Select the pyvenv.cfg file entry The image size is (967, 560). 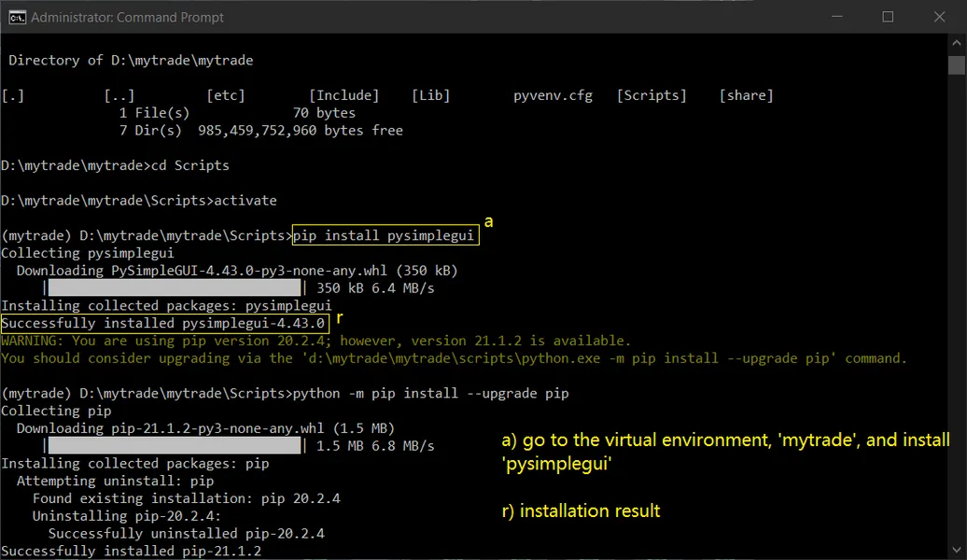pyautogui.click(x=553, y=94)
